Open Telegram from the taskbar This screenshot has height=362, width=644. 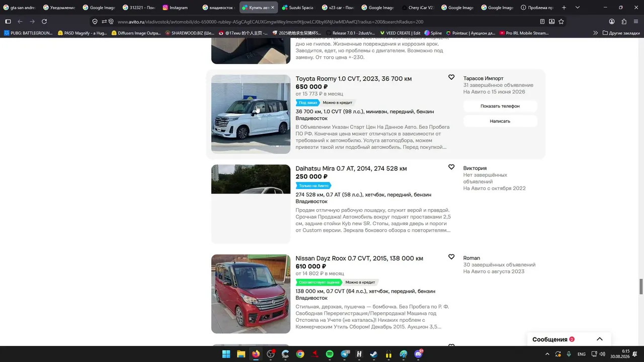pos(345,354)
